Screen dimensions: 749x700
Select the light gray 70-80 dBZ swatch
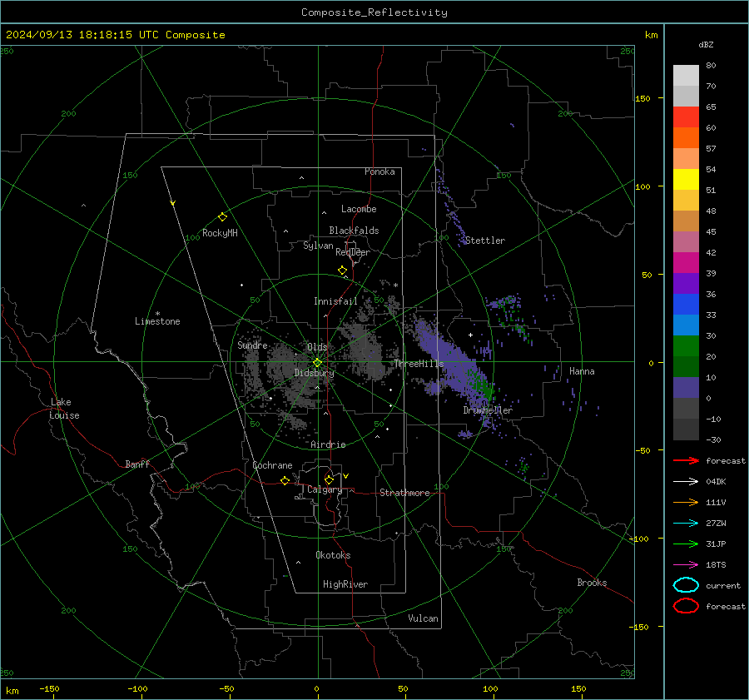[686, 76]
